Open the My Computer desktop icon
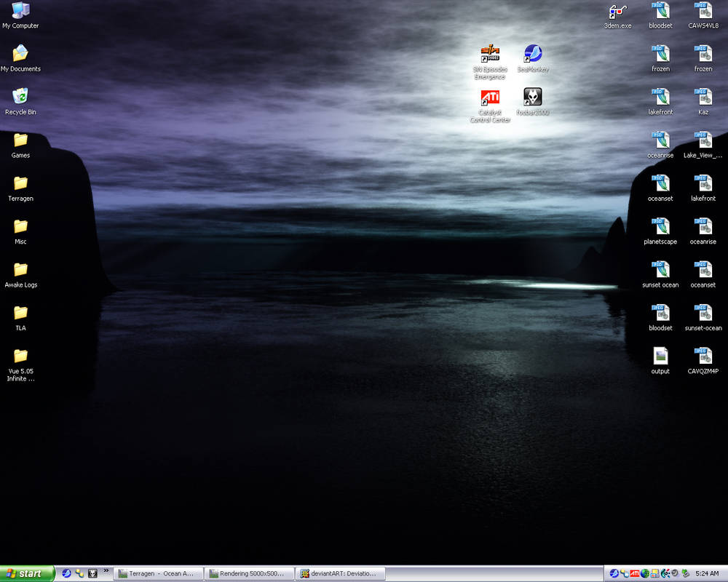Image resolution: width=728 pixels, height=582 pixels. [x=20, y=15]
